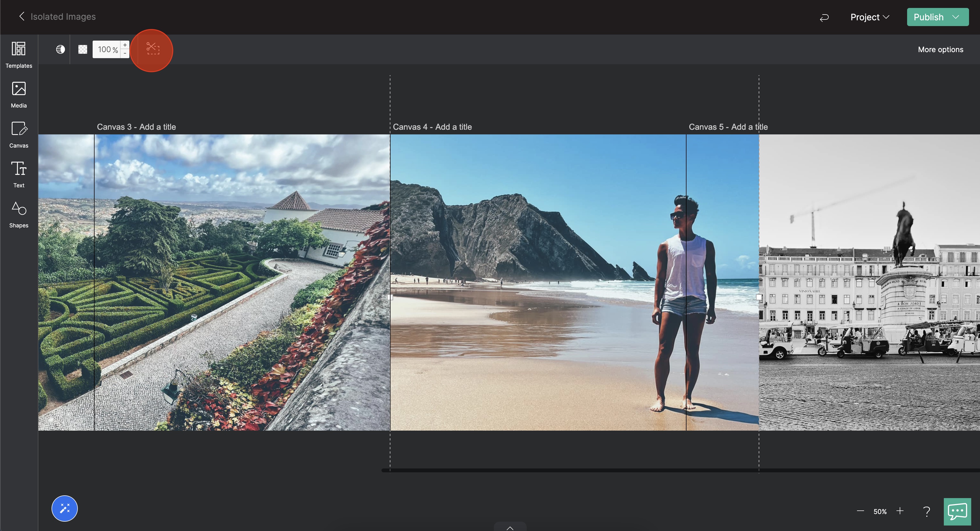The width and height of the screenshot is (980, 531).
Task: Click More options link
Action: (x=941, y=49)
